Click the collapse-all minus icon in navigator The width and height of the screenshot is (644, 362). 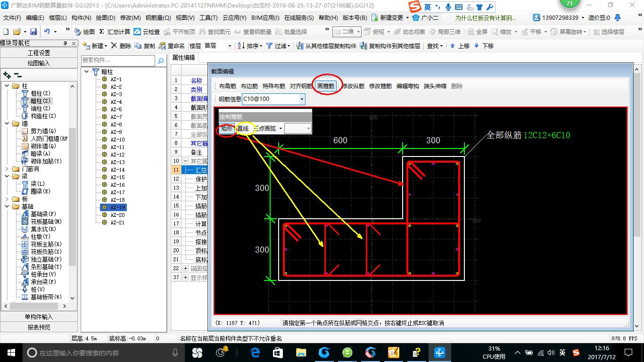click(x=18, y=75)
